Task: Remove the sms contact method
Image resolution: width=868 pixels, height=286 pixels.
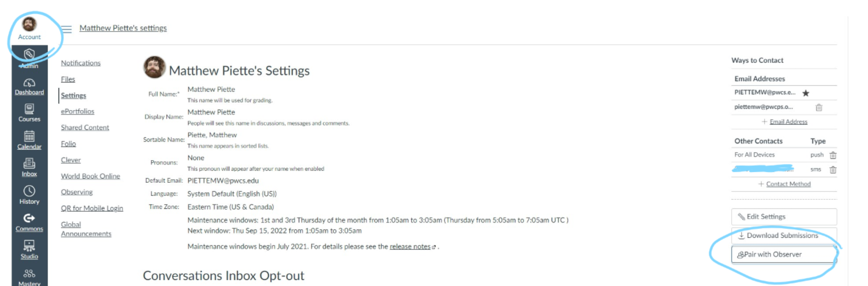Action: [x=833, y=170]
